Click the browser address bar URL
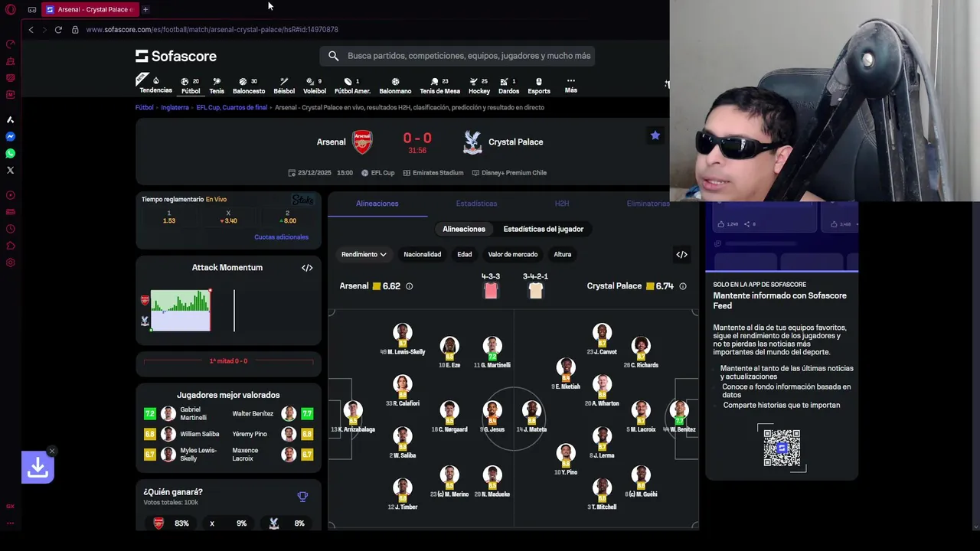980x551 pixels. coord(212,30)
